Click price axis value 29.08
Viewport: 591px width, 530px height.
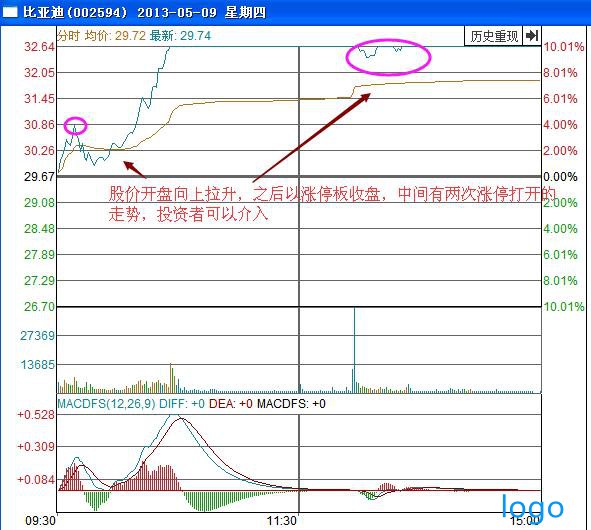[x=39, y=203]
